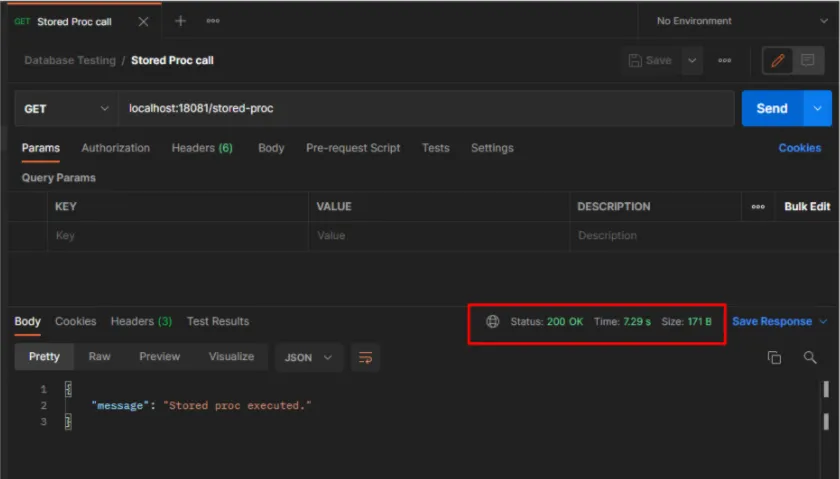Search the response with magnifier icon

810,357
